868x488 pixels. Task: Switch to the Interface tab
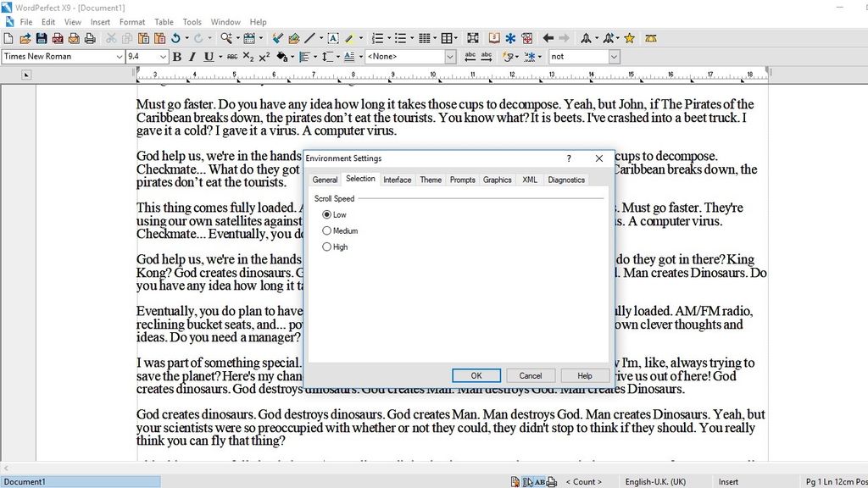pyautogui.click(x=397, y=180)
